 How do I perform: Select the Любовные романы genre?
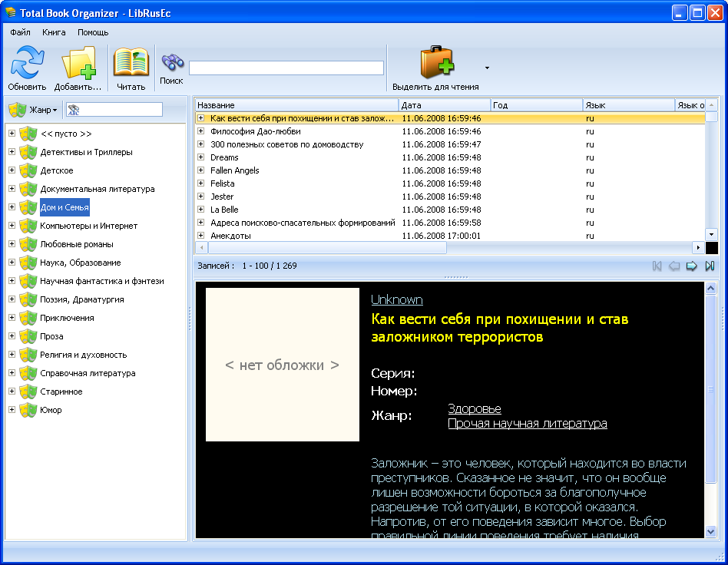[77, 244]
